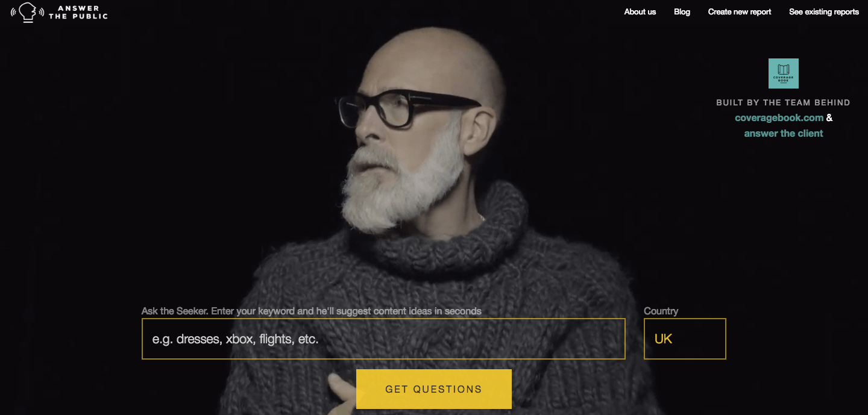Click the 'Country' label above the selector
The image size is (868, 415).
[661, 311]
